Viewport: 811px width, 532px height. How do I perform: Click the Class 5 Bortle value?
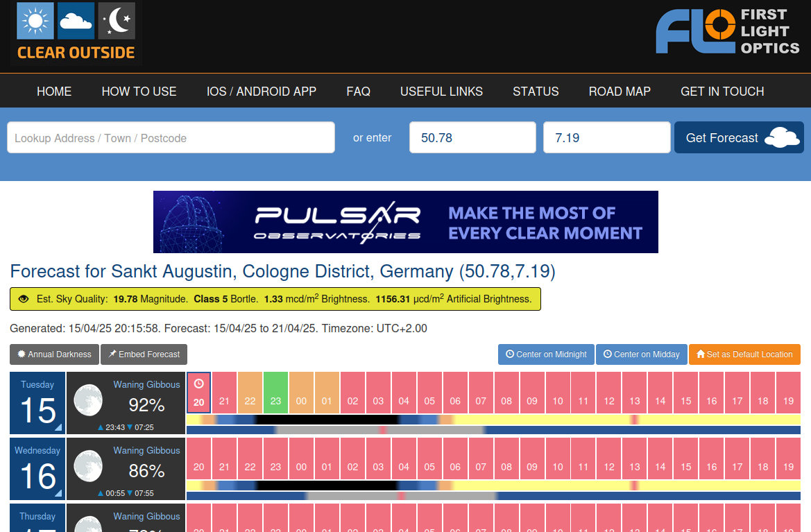225,299
